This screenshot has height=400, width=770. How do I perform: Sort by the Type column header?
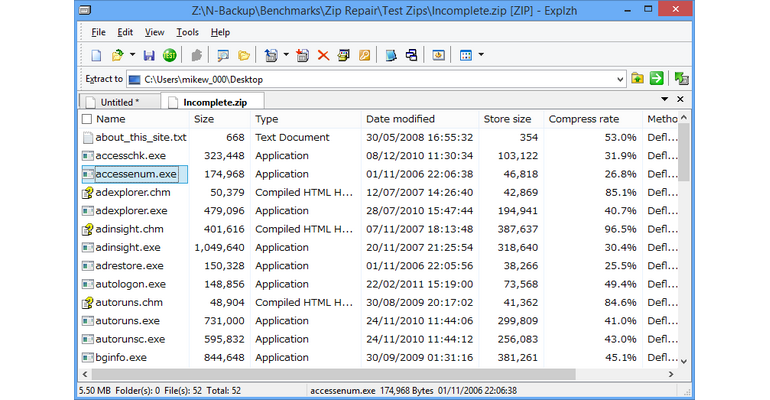[x=266, y=119]
